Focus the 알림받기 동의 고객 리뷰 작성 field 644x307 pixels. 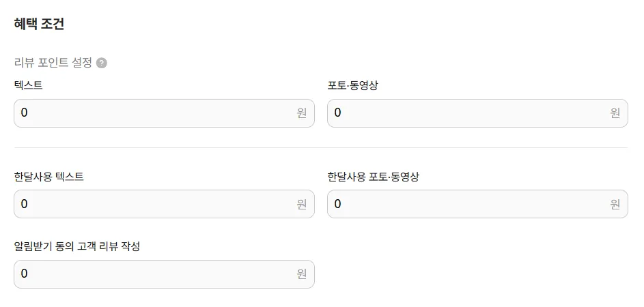point(165,274)
